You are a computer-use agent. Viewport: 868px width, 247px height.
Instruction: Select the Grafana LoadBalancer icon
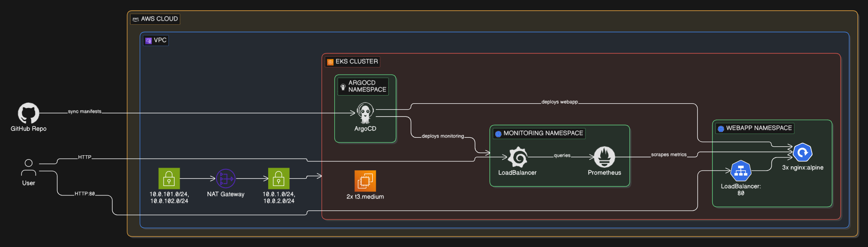coord(517,157)
